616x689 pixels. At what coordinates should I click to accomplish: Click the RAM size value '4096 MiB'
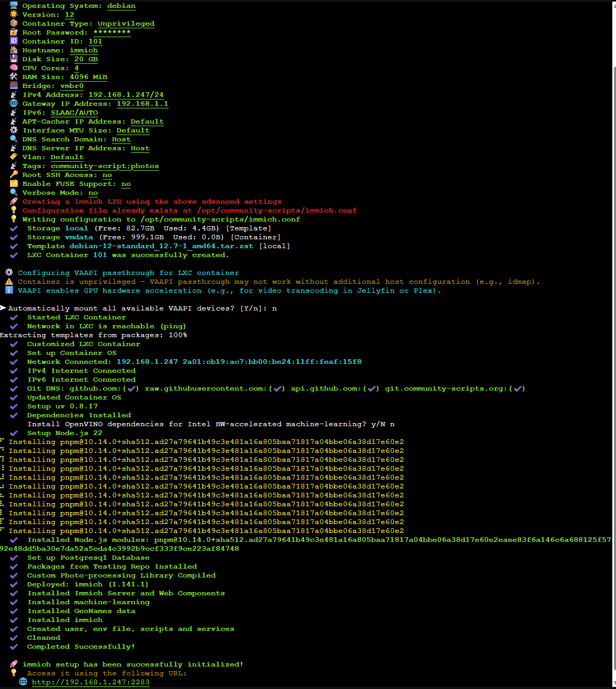(88, 77)
